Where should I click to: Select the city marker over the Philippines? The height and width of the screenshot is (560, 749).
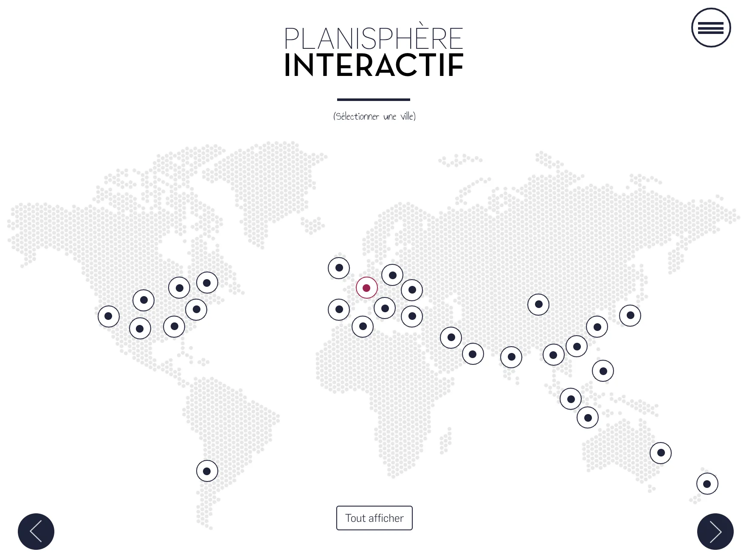[603, 371]
